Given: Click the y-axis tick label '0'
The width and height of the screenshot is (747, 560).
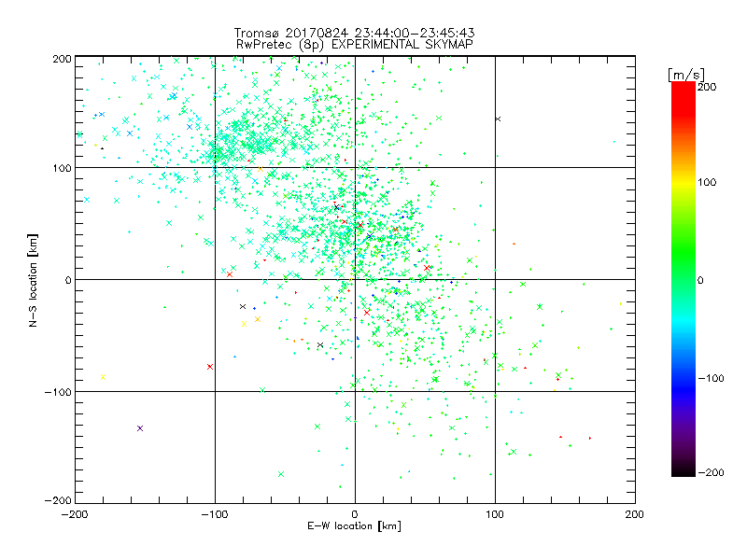Looking at the screenshot, I should (x=68, y=280).
